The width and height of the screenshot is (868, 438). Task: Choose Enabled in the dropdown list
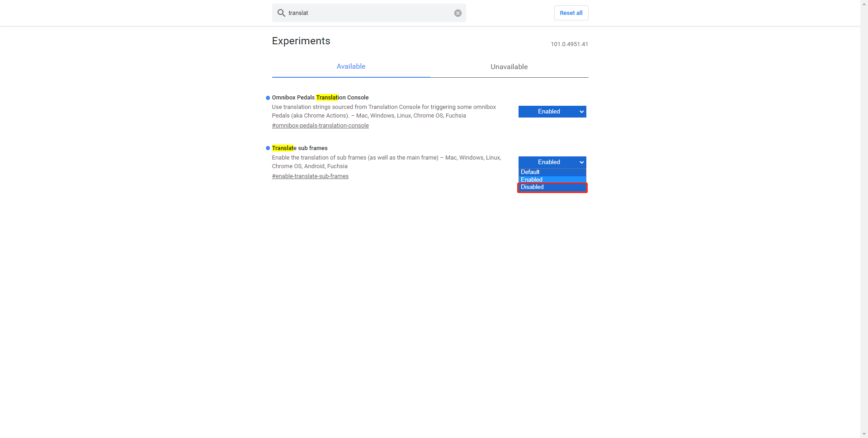point(552,179)
